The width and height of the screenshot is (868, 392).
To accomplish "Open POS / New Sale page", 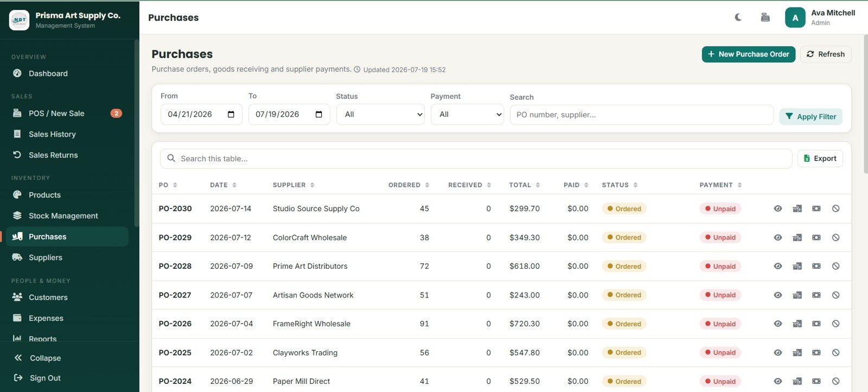I will tap(67, 113).
